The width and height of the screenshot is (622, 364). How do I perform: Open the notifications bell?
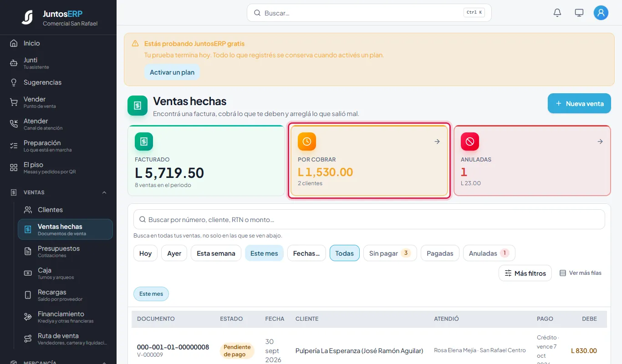tap(557, 13)
